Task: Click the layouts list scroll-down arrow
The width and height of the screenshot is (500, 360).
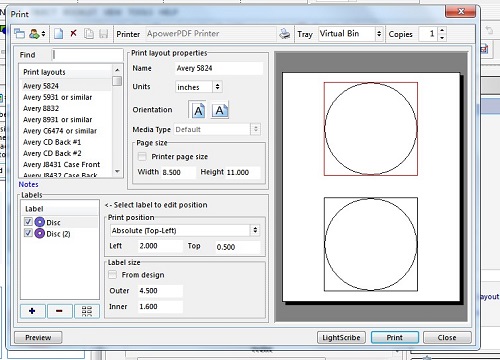Action: tap(117, 171)
